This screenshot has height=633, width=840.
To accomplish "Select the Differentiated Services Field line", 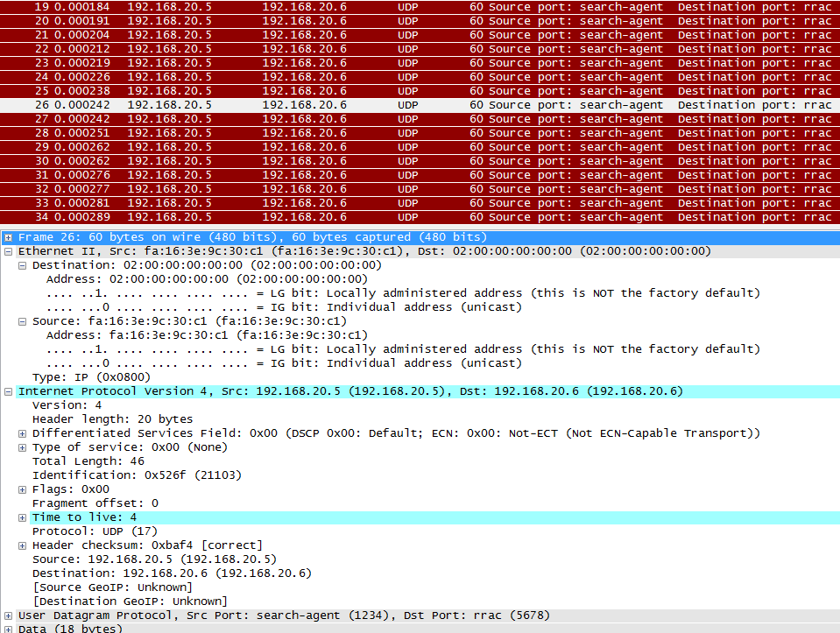I will 397,433.
